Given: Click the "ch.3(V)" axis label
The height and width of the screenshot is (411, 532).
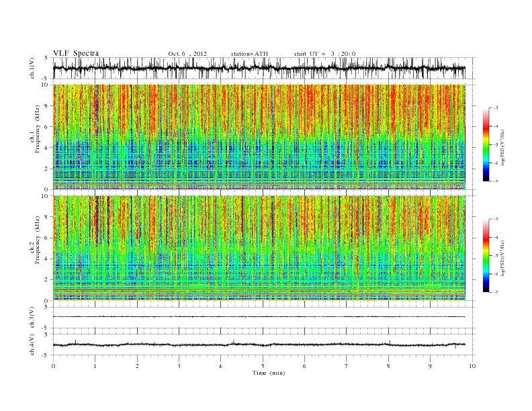Looking at the screenshot, I should tap(32, 317).
